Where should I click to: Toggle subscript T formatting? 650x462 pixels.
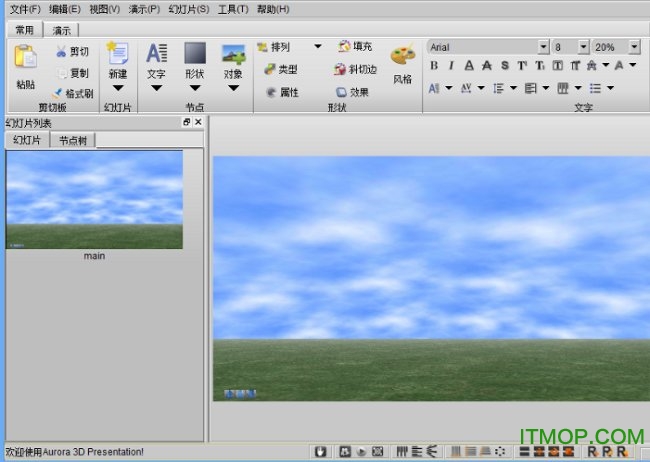click(x=540, y=66)
